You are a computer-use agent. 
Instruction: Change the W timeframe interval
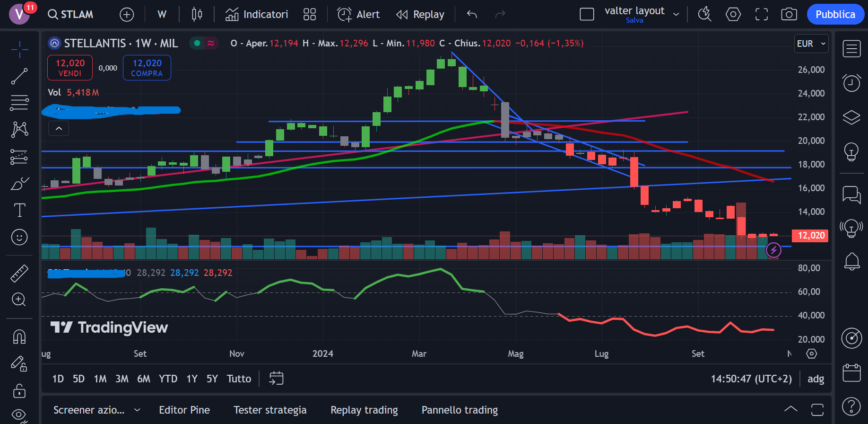(162, 14)
